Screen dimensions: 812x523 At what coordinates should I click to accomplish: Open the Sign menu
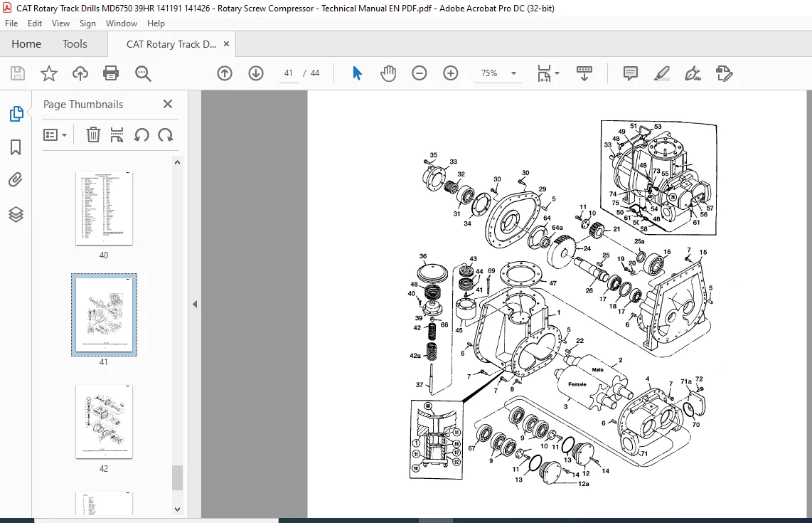[x=87, y=23]
